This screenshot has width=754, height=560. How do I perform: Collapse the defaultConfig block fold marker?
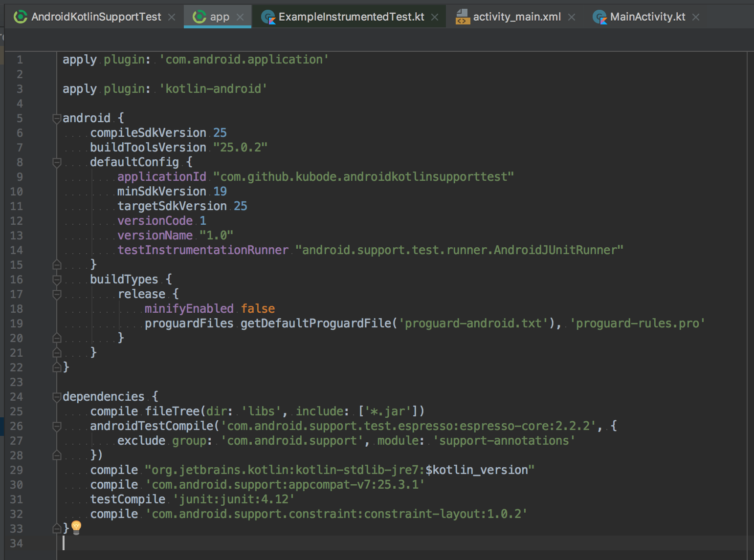pyautogui.click(x=57, y=162)
